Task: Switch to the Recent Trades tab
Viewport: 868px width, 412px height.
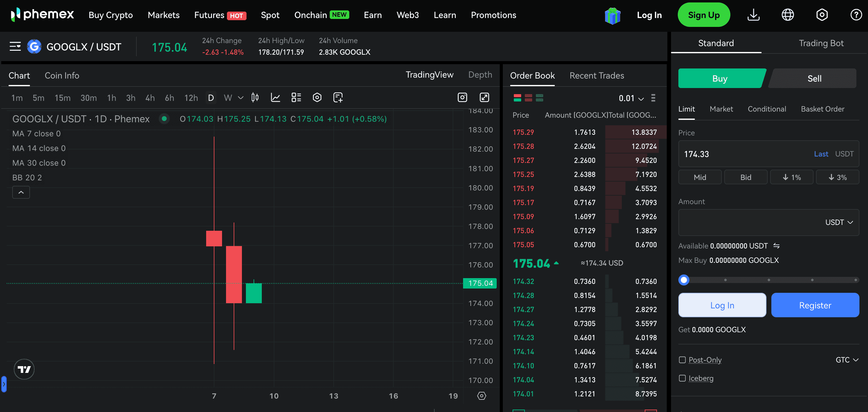Action: [x=596, y=76]
